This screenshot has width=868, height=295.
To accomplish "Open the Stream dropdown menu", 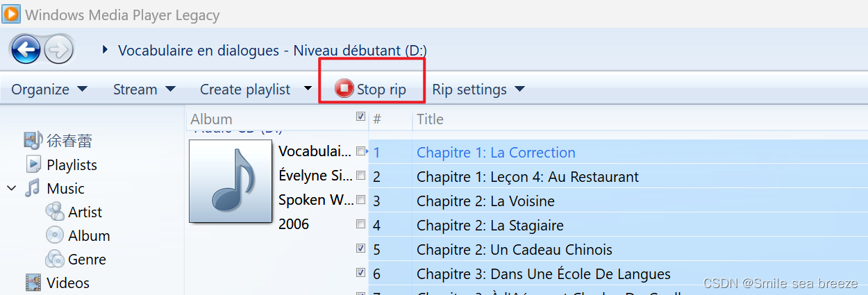I will 144,90.
